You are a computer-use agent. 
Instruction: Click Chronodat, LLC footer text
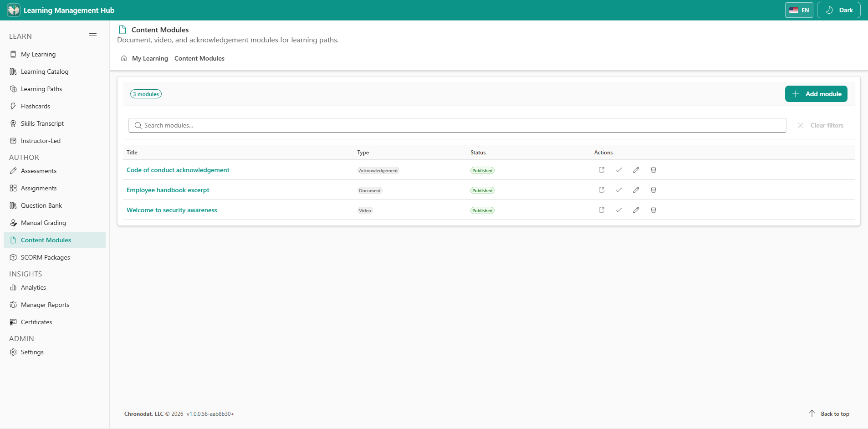tap(144, 414)
